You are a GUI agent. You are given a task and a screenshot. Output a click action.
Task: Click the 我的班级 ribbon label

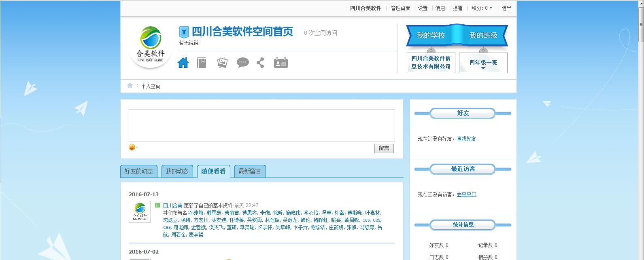pyautogui.click(x=483, y=36)
